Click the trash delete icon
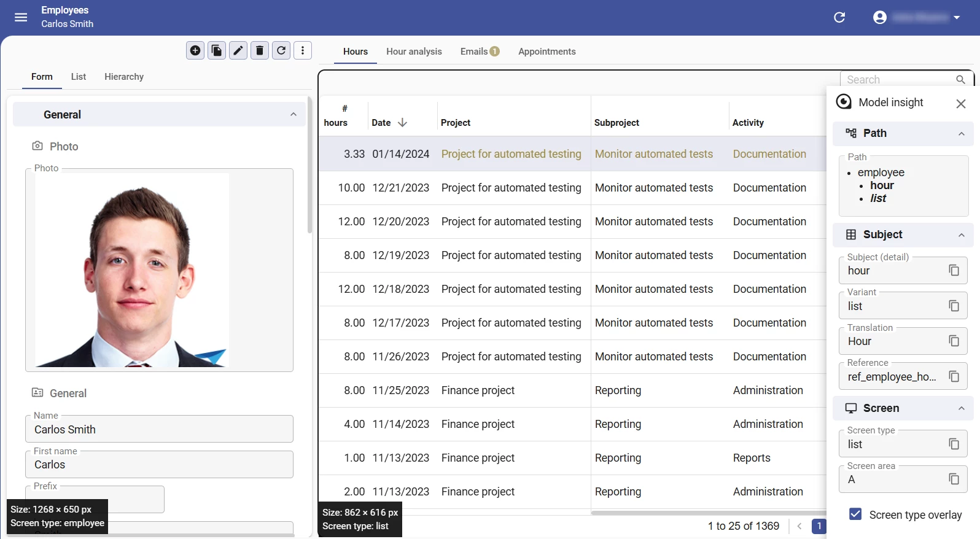Screen dimensions: 980x539 point(260,50)
